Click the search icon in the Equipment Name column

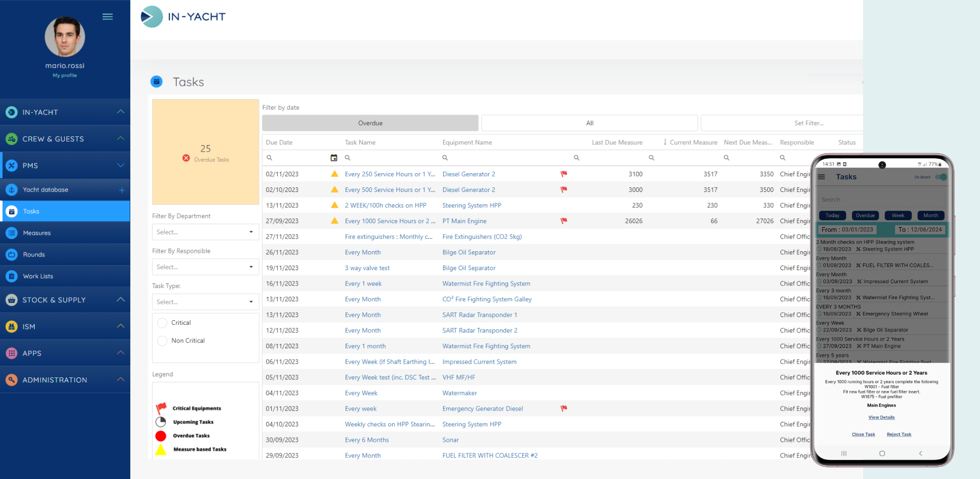[445, 158]
